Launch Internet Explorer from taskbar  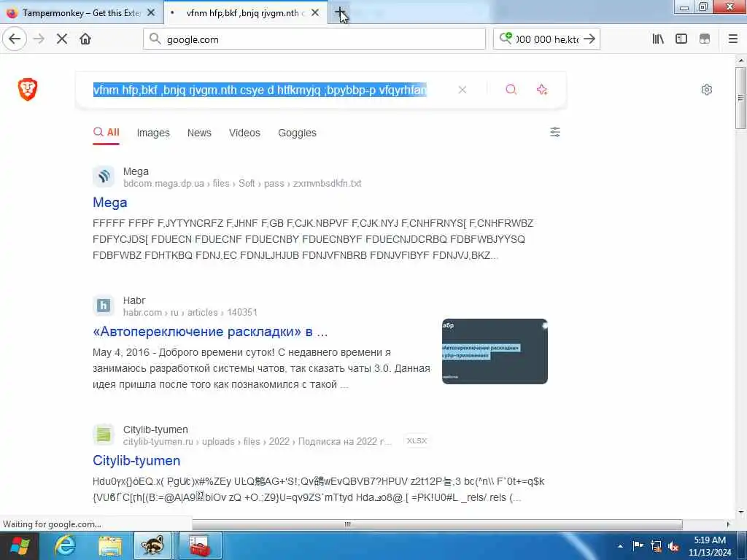65,545
